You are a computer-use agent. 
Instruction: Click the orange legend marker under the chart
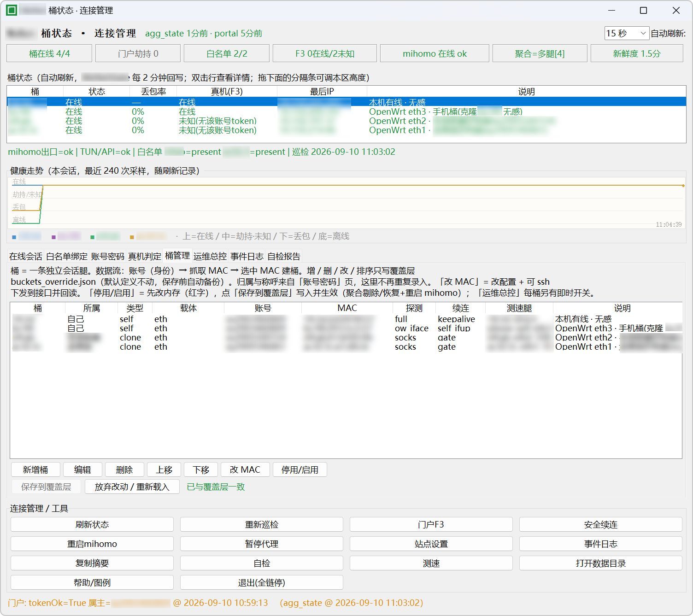132,237
